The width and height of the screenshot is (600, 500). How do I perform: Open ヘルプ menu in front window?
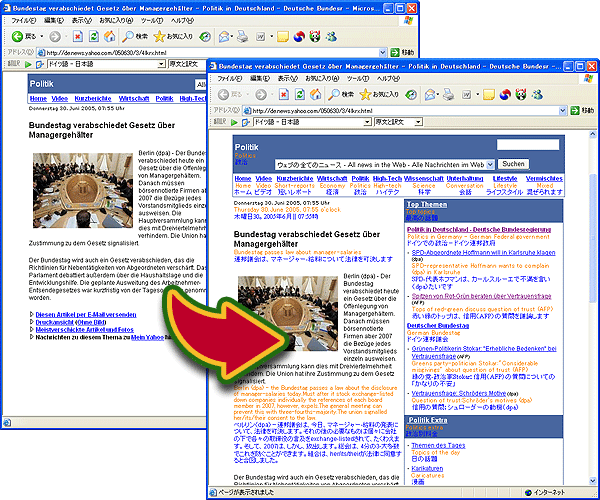[388, 78]
